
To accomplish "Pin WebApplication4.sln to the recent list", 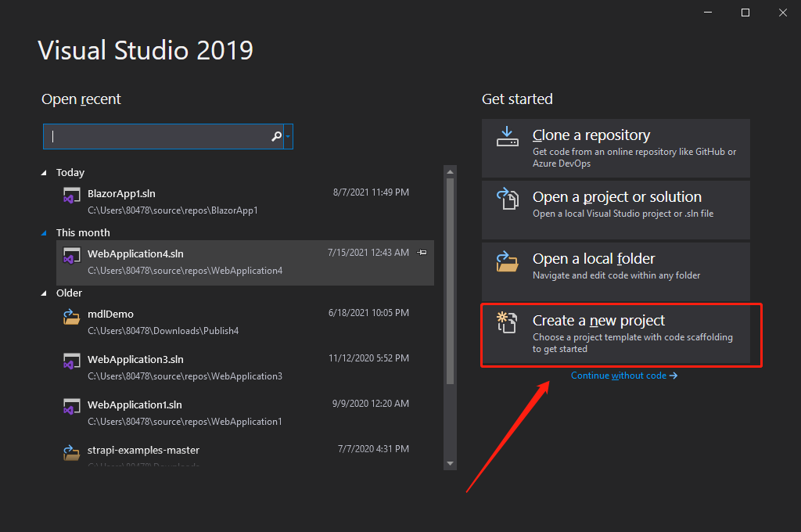I will (422, 253).
